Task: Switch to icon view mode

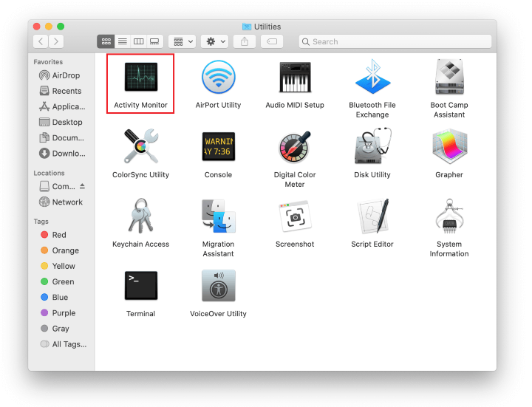Action: (x=106, y=41)
